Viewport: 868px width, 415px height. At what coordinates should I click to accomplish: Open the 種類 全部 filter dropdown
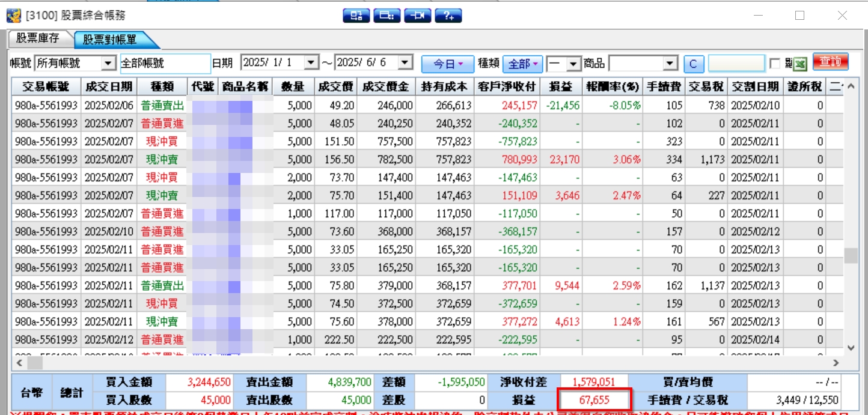point(522,63)
